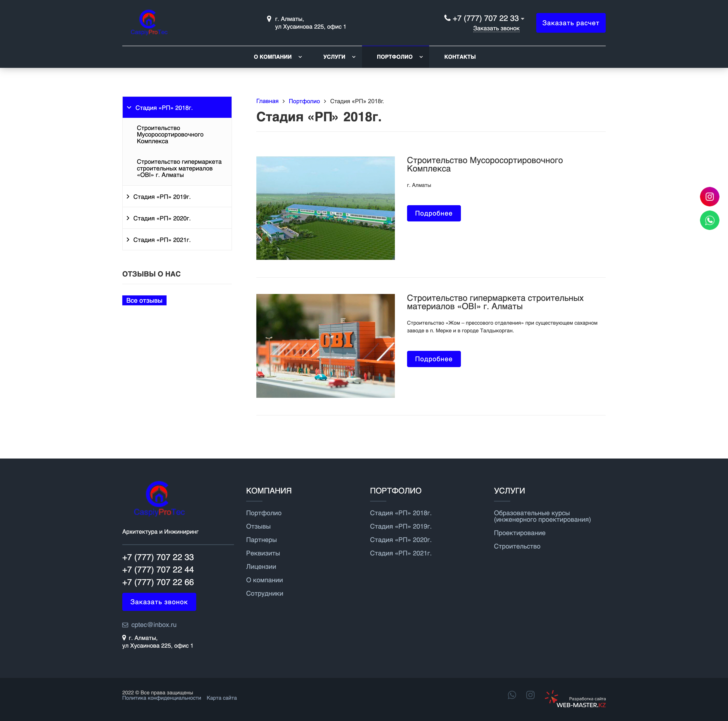Open the waste sorting complex thumbnail
Screen dimensions: 728x721
coord(326,208)
